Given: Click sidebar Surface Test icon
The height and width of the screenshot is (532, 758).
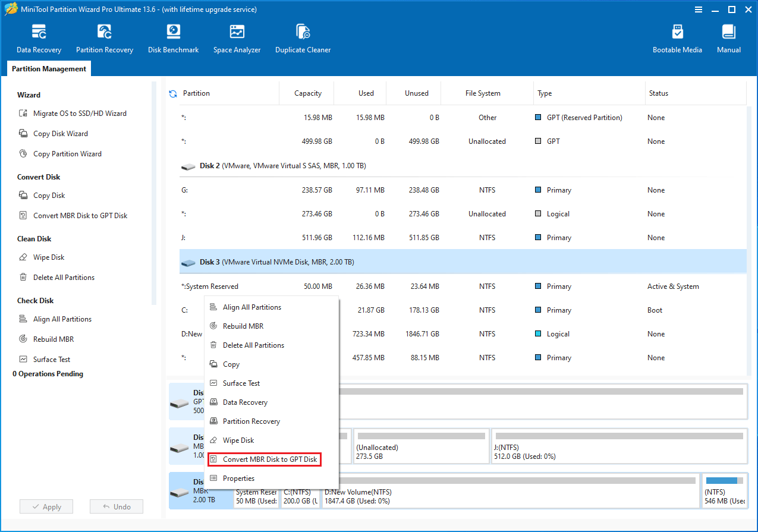Looking at the screenshot, I should point(23,360).
